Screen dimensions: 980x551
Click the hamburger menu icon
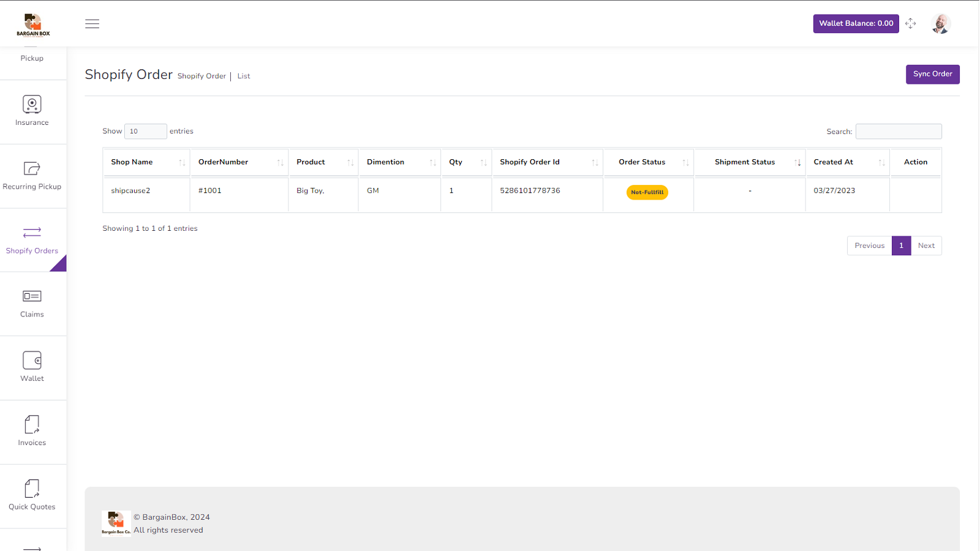point(92,23)
